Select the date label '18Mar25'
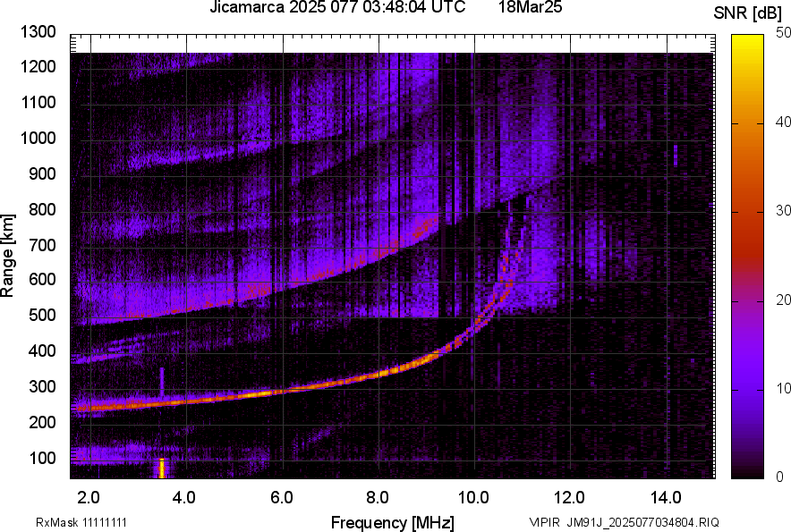The height and width of the screenshot is (532, 791). click(x=531, y=7)
